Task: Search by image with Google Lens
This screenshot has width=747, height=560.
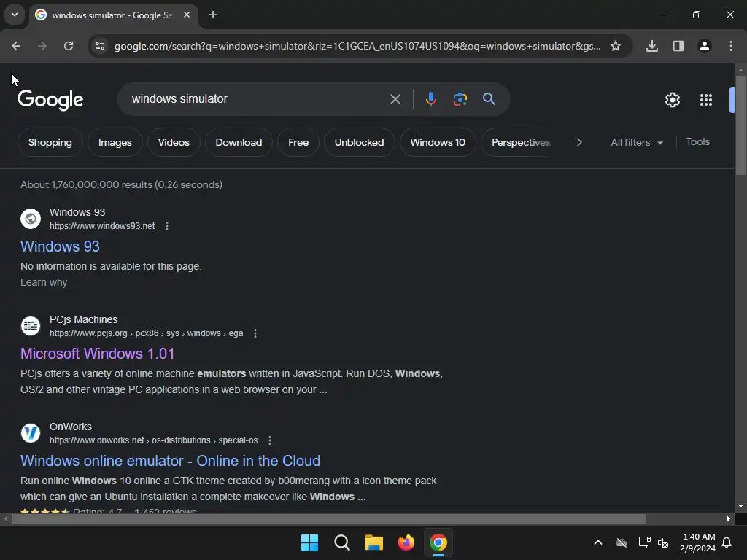Action: tap(460, 99)
